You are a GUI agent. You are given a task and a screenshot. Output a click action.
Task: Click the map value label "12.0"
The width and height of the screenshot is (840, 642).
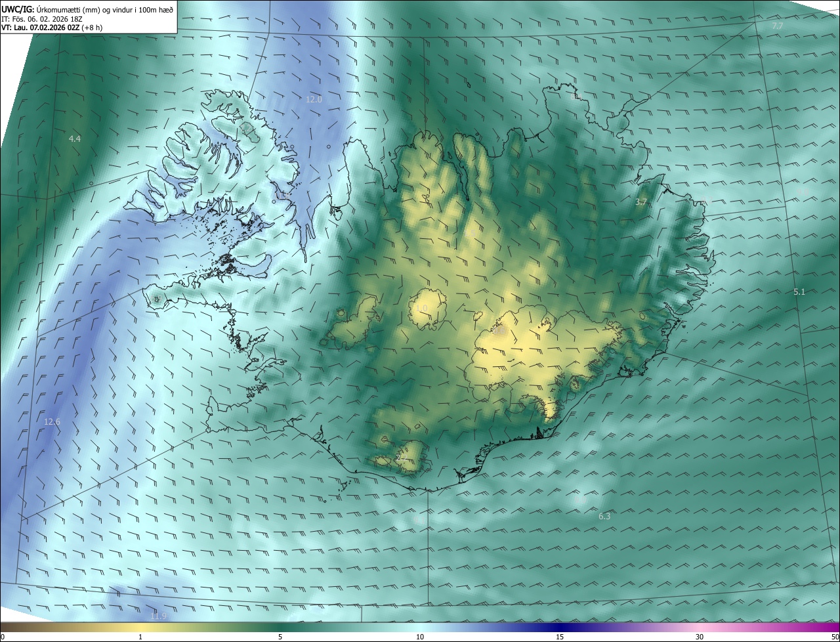click(314, 99)
